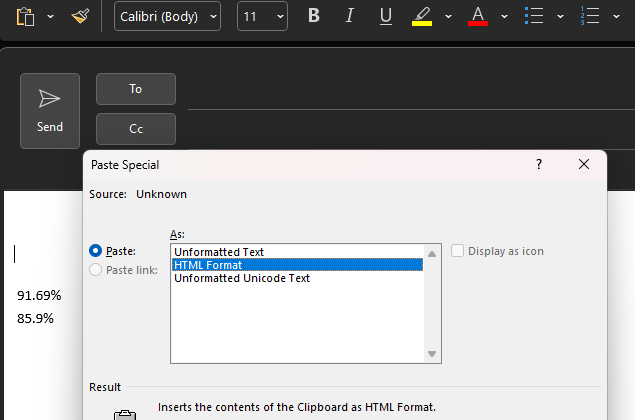Click the Paste clipboard icon in toolbar
Image resolution: width=635 pixels, height=420 pixels.
pyautogui.click(x=25, y=17)
